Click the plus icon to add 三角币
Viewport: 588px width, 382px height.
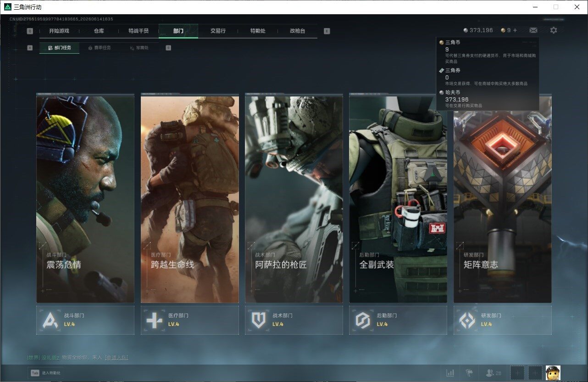515,30
